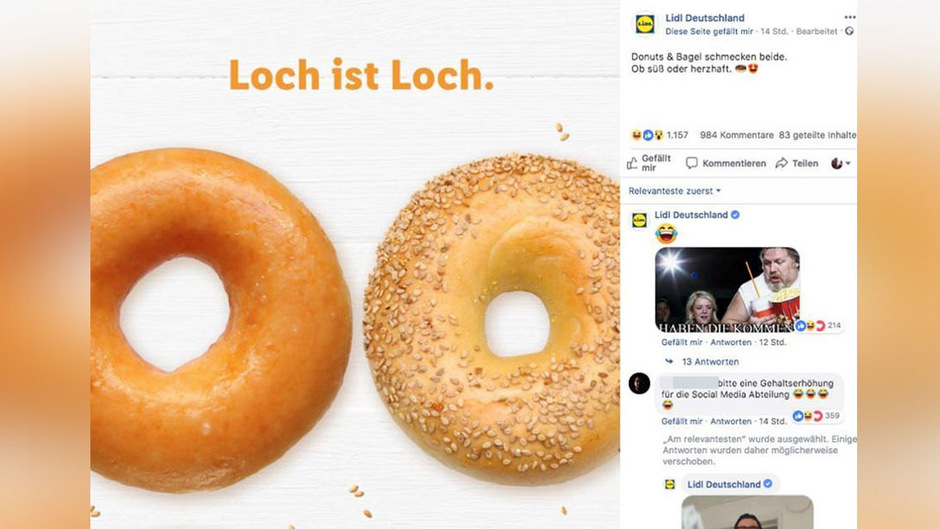The width and height of the screenshot is (940, 529).
Task: Click the Teilen share arrow icon
Action: tap(781, 163)
